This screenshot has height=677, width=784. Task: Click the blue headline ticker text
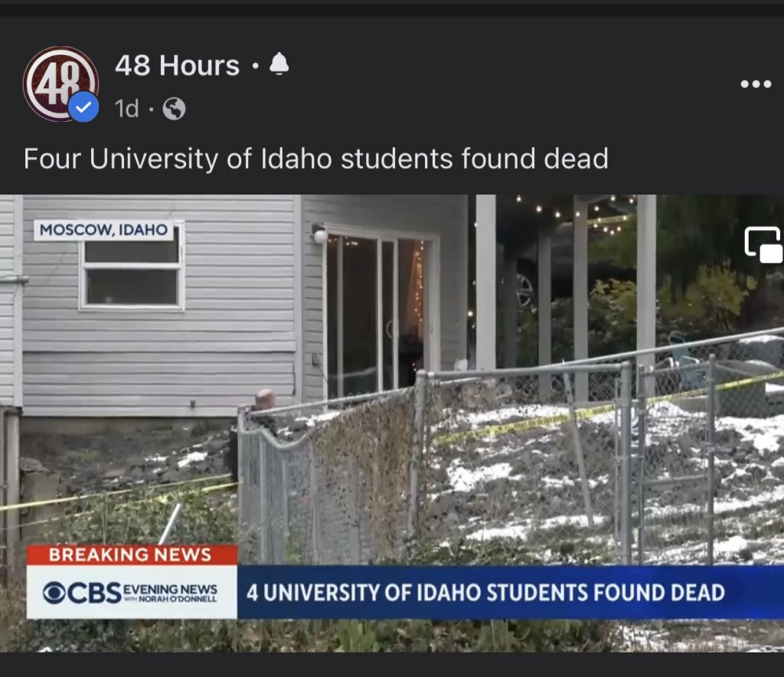point(485,593)
